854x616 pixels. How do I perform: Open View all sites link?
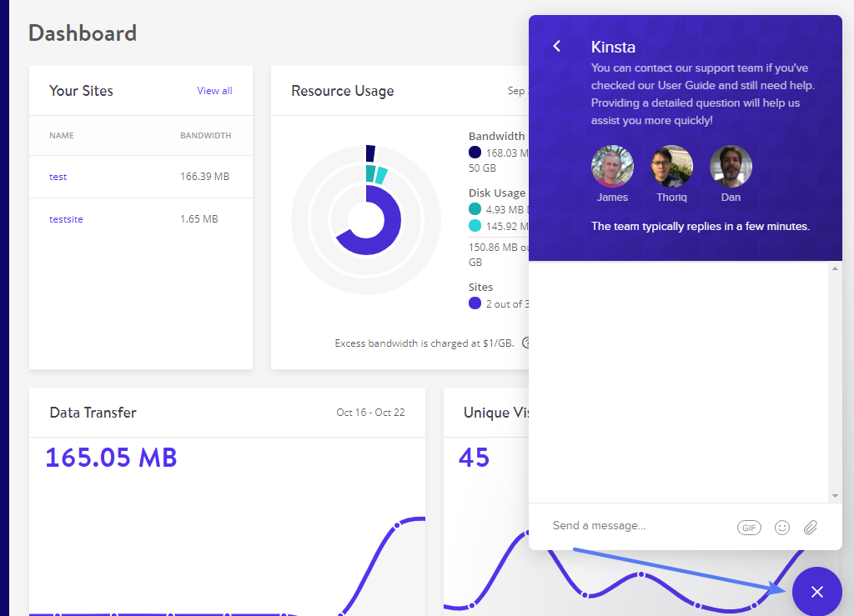214,91
